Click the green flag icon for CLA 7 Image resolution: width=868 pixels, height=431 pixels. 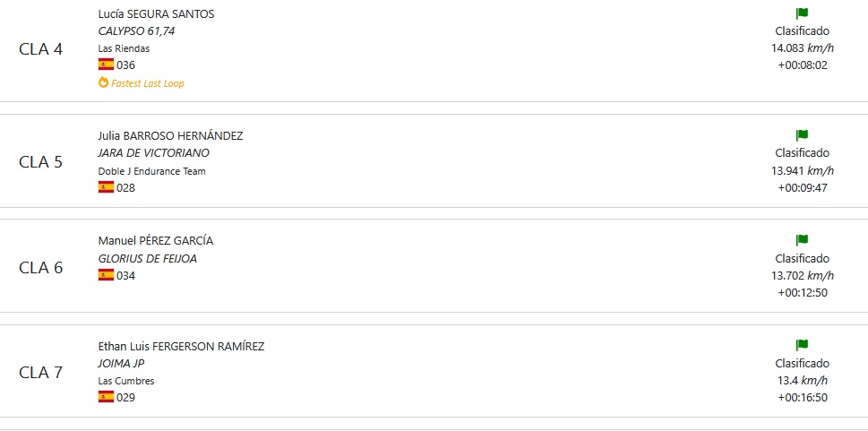(802, 346)
